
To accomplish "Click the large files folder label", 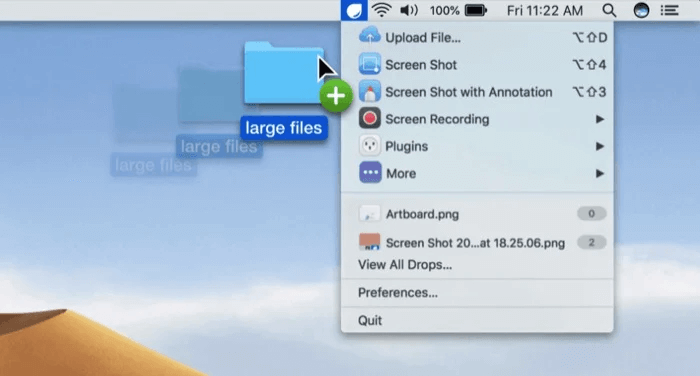I will pyautogui.click(x=283, y=128).
